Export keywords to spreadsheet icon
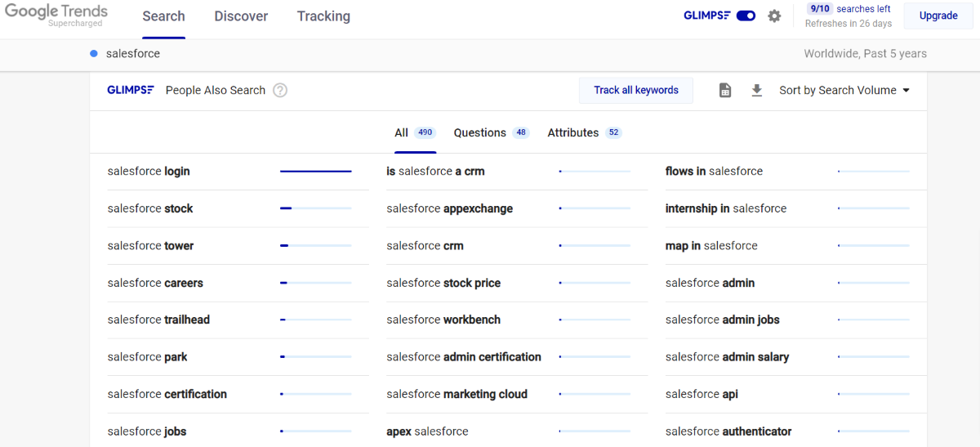 point(725,91)
